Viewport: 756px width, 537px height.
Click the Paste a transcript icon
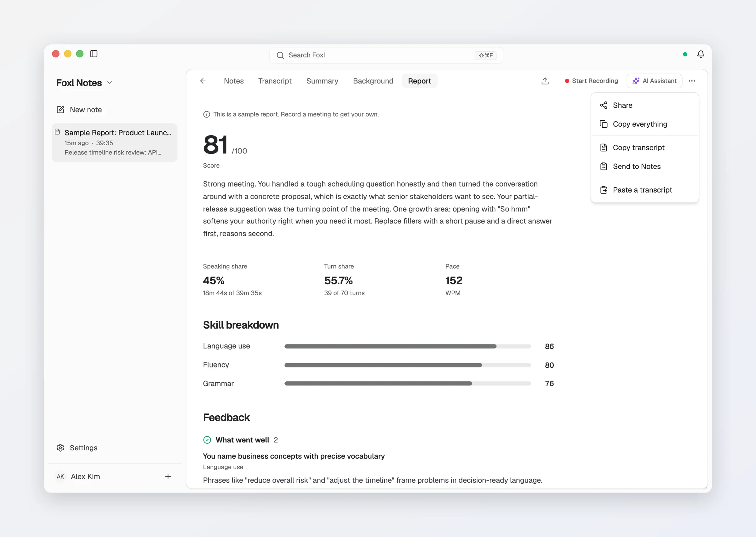click(604, 190)
